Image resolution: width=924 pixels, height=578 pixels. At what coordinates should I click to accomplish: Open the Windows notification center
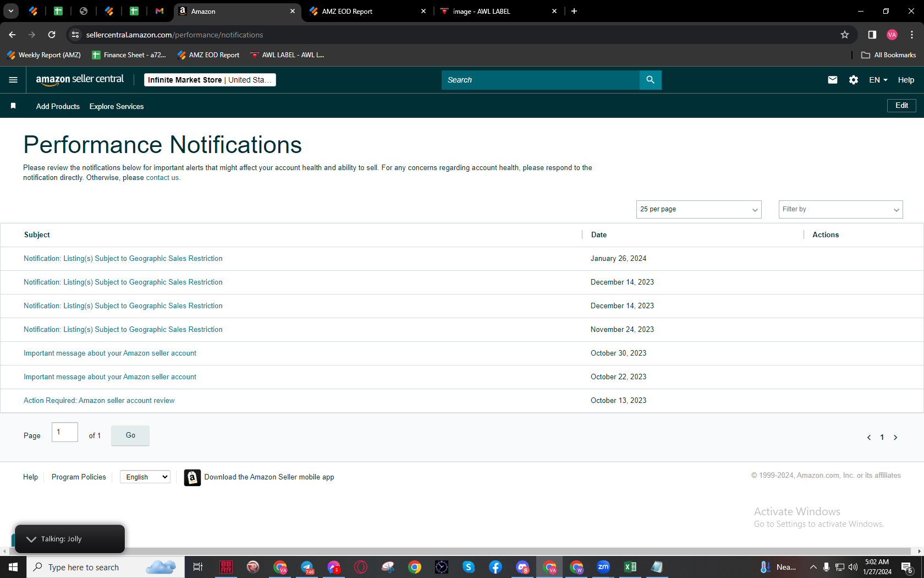(908, 567)
